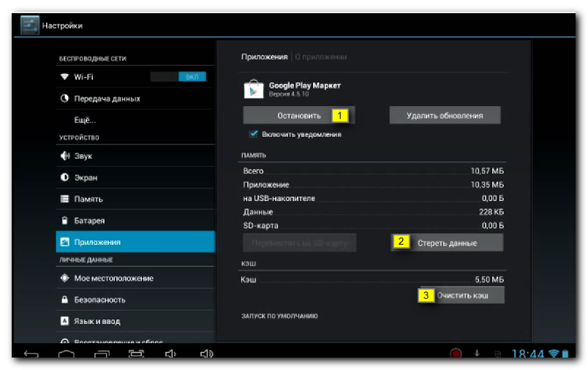This screenshot has height=370, width=588.
Task: Tap the SD-карта row value 0,00 Б
Action: [493, 225]
